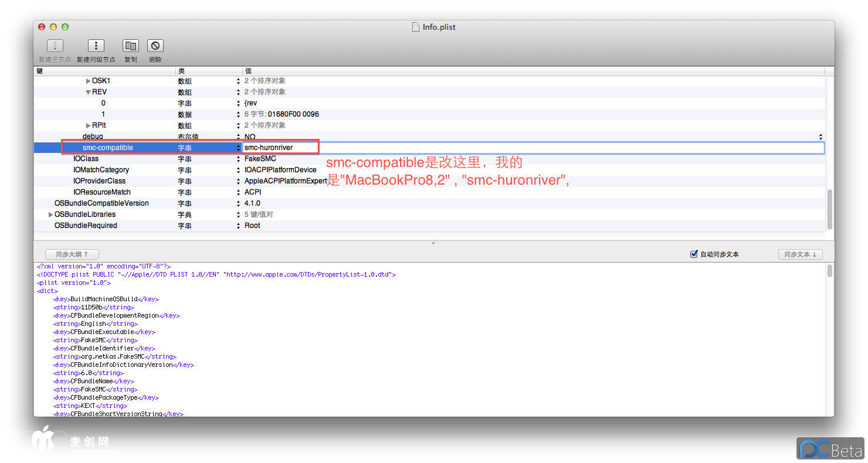Screen dimensions: 868x463
Task: Select the IOClass row
Action: 86,159
